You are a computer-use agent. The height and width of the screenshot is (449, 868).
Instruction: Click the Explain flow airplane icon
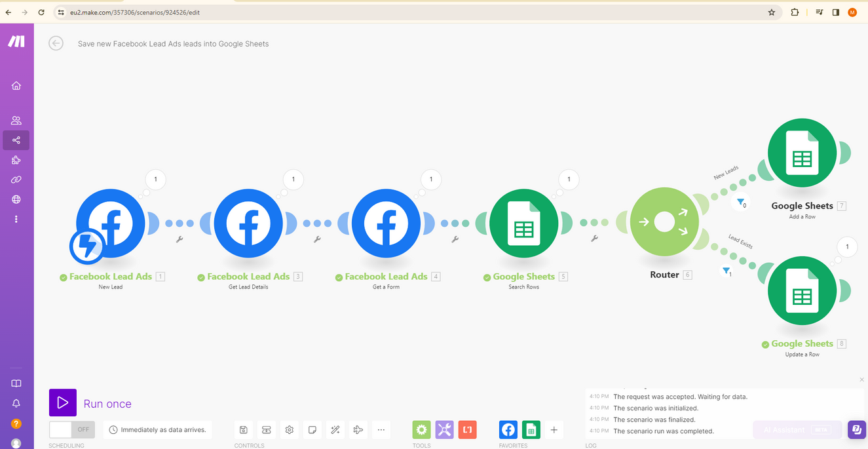point(358,430)
